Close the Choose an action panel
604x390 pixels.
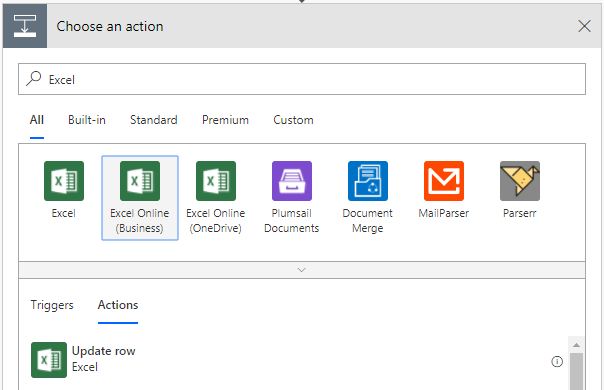[584, 26]
